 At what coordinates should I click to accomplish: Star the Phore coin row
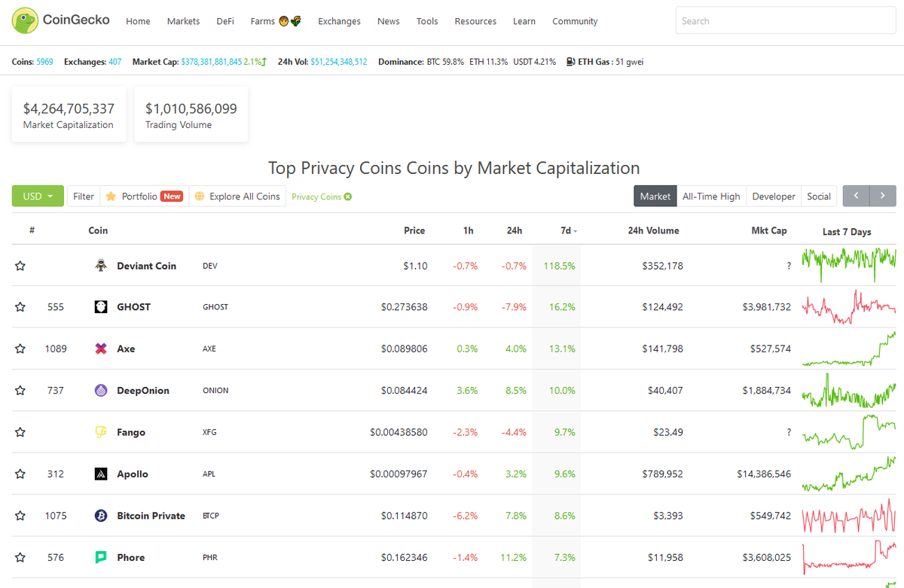coord(20,558)
